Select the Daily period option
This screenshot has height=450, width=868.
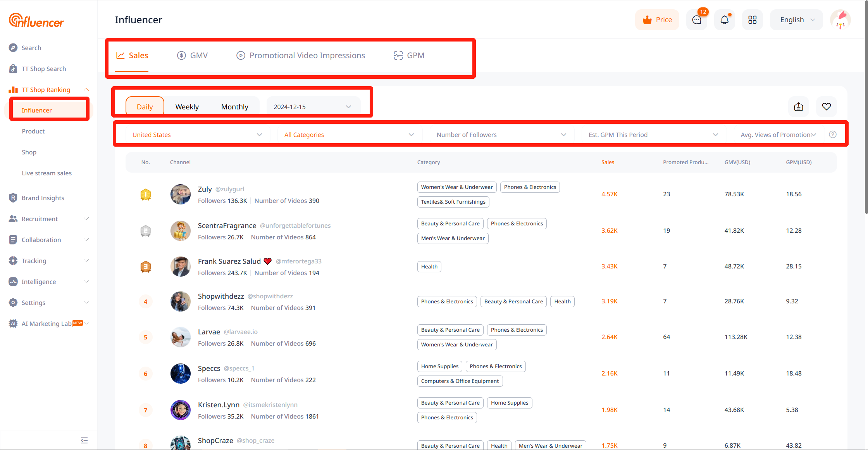pos(145,107)
